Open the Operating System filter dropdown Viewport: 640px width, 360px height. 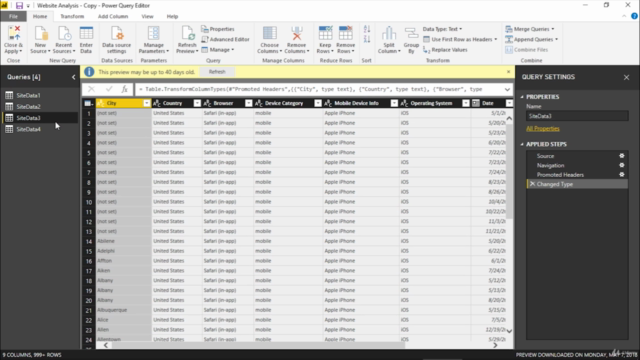466,103
